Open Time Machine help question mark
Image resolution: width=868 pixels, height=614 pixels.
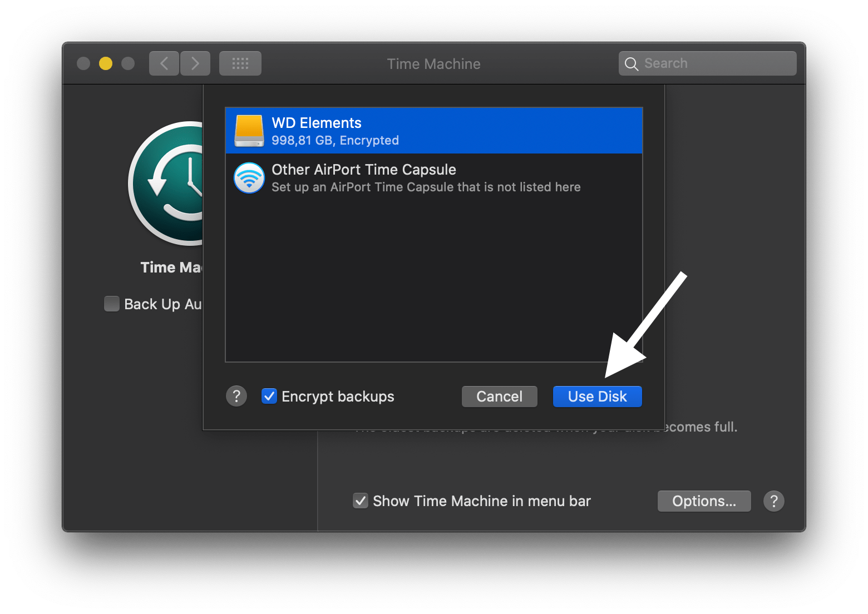(x=773, y=501)
